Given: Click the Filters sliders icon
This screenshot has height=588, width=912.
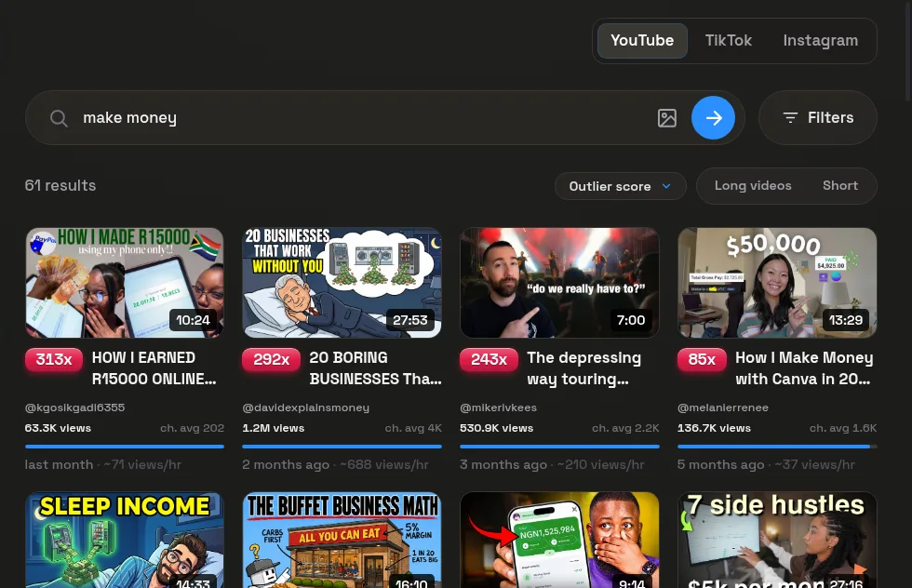Looking at the screenshot, I should tap(790, 117).
